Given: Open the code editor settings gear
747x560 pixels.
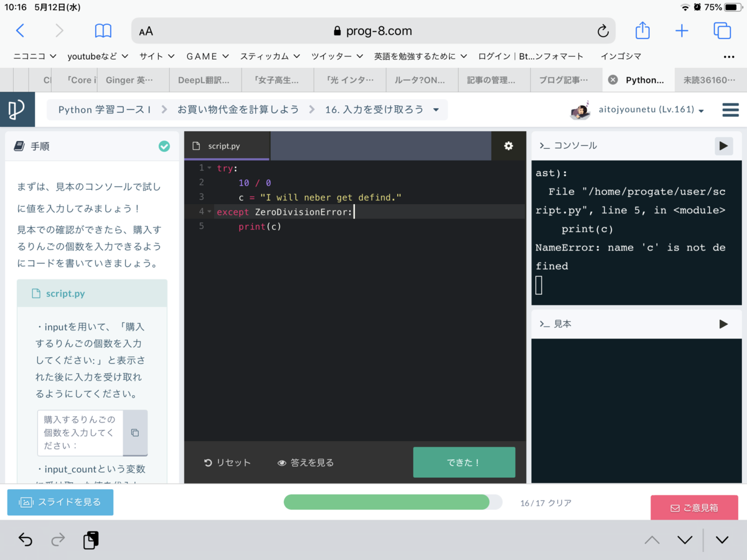Looking at the screenshot, I should click(509, 146).
